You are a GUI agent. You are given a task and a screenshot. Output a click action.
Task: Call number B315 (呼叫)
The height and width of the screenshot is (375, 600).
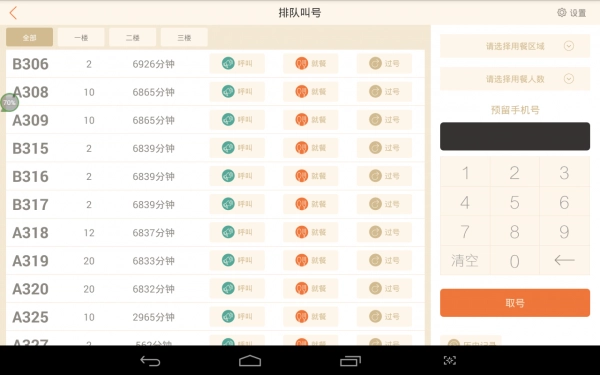(237, 148)
